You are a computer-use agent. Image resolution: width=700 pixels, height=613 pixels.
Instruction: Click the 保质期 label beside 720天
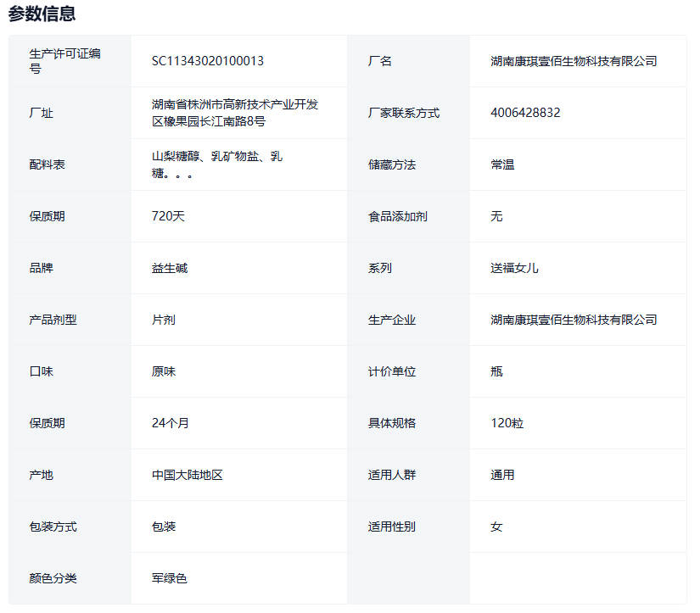click(47, 216)
